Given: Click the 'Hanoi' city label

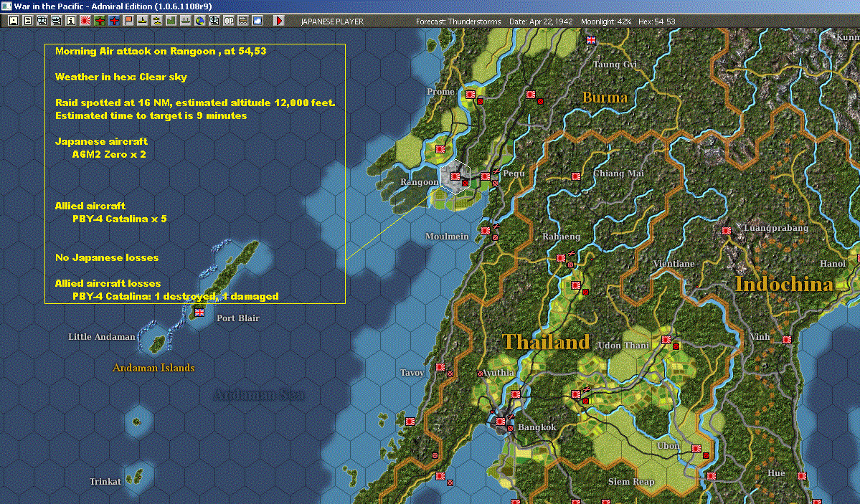Looking at the screenshot, I should click(833, 264).
